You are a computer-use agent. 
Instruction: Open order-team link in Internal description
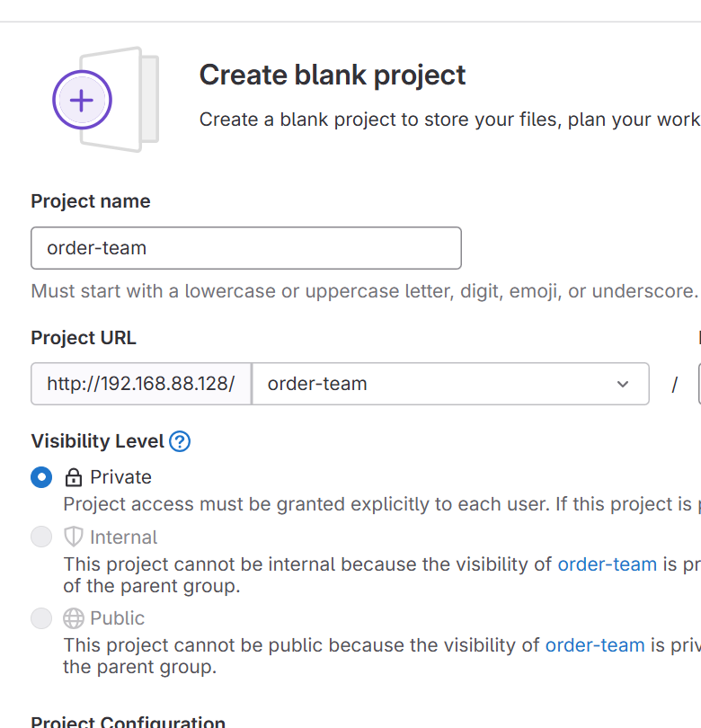point(607,564)
